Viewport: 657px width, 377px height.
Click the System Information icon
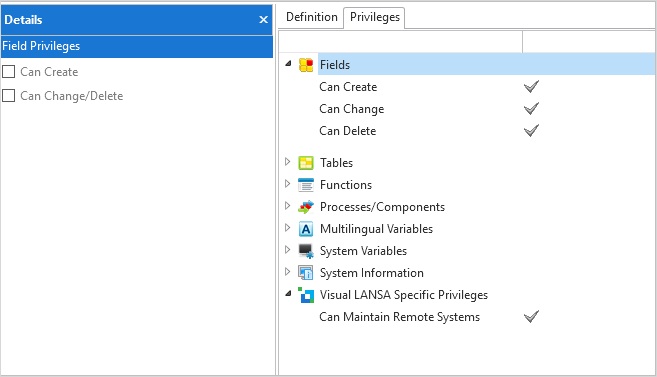tap(306, 273)
